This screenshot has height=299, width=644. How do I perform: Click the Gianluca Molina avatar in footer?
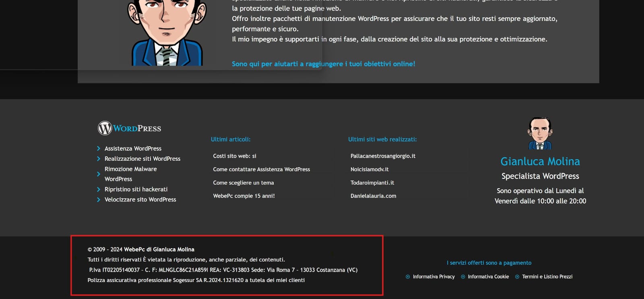click(x=540, y=134)
